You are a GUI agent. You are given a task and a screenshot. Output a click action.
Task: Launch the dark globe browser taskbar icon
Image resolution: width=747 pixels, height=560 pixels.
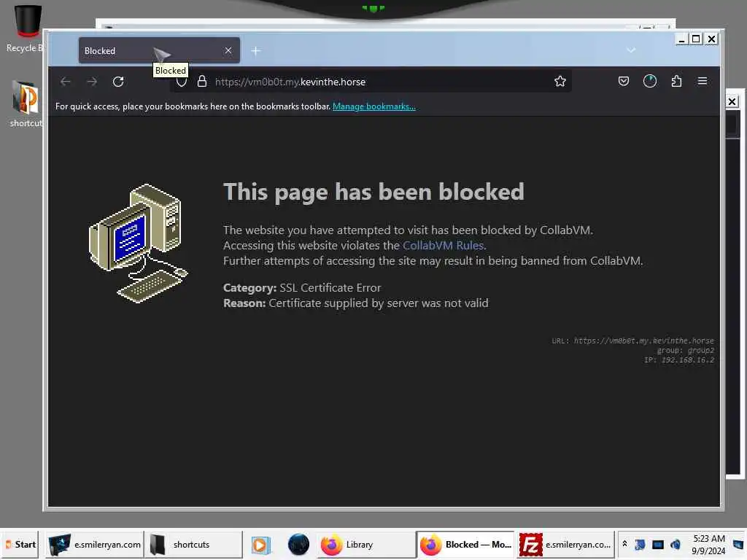click(298, 544)
